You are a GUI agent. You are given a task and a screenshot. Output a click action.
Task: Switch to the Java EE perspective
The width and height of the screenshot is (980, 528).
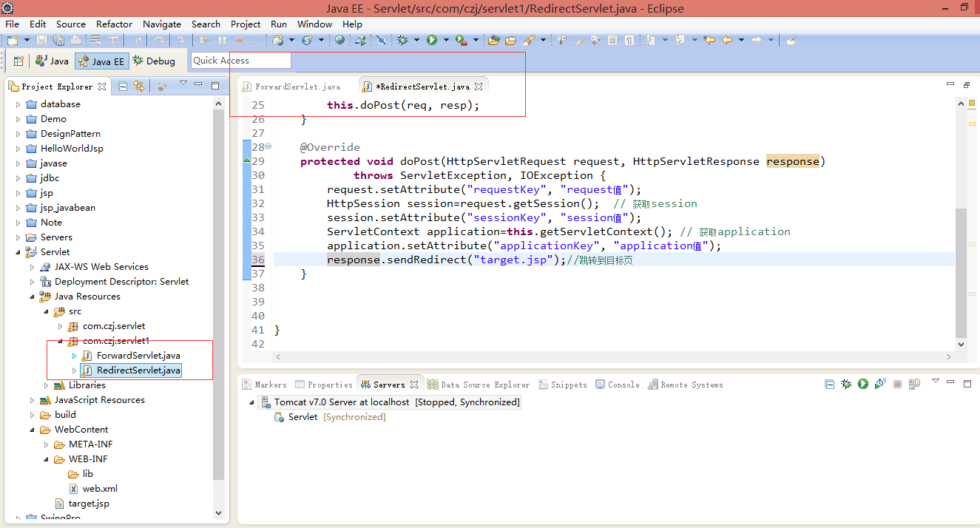(101, 61)
